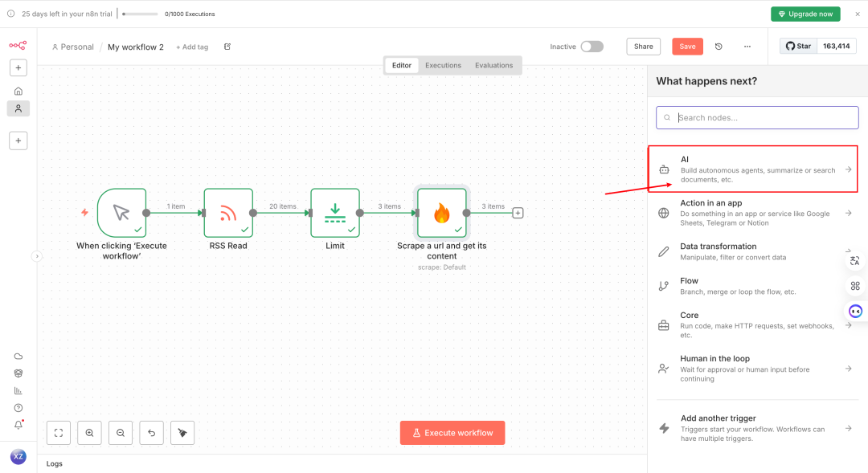Open the Core category
This screenshot has width=868, height=473.
point(757,324)
